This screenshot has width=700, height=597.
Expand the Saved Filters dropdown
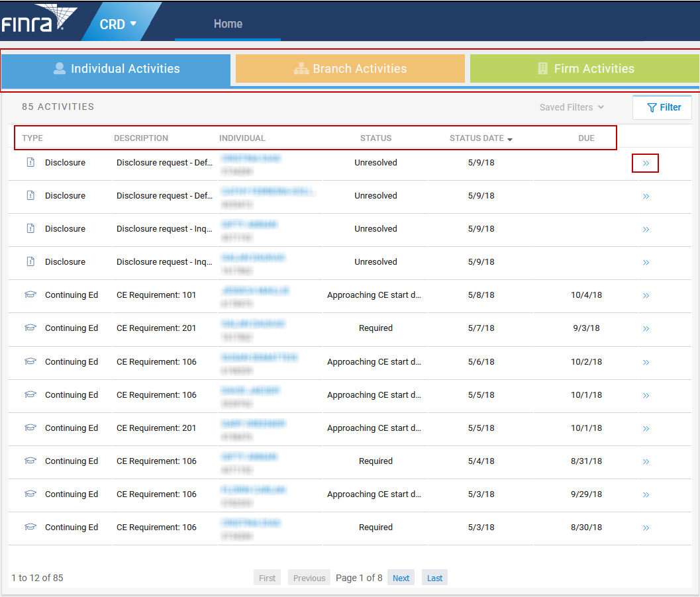click(x=571, y=107)
